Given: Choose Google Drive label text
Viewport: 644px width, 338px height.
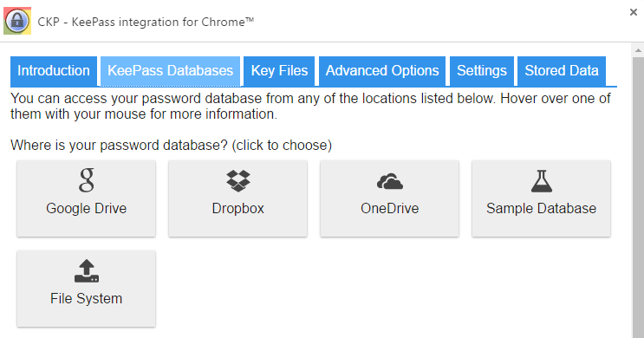Looking at the screenshot, I should point(87,208).
